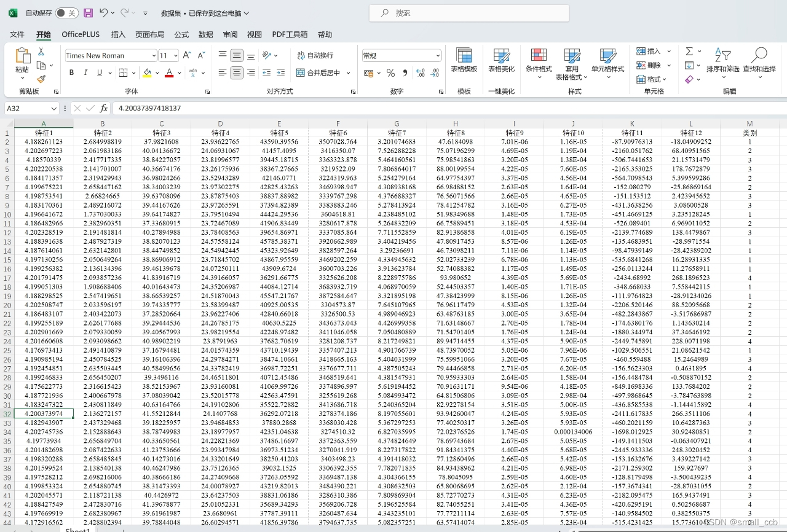The image size is (787, 532).
Task: Click the Fill down arrow icon
Action: [689, 65]
